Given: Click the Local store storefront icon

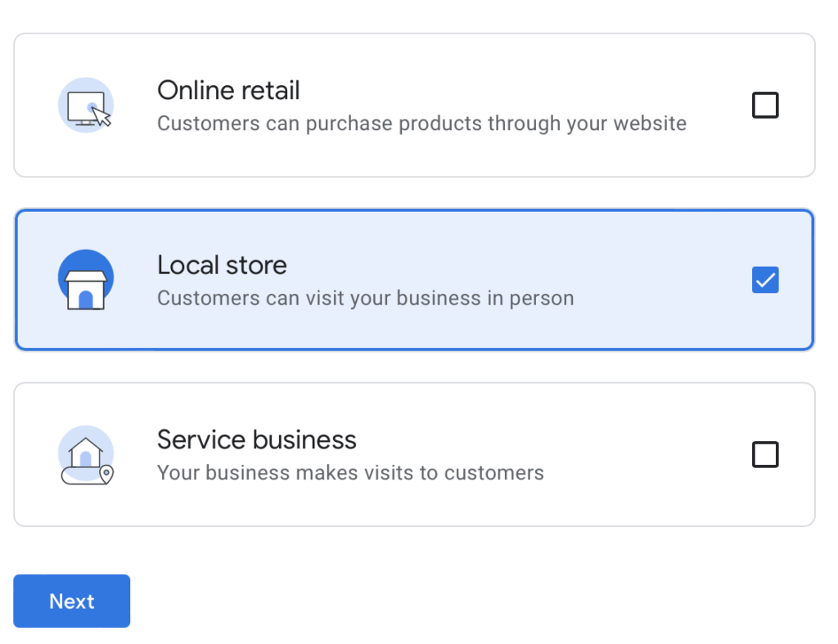Looking at the screenshot, I should (x=85, y=281).
